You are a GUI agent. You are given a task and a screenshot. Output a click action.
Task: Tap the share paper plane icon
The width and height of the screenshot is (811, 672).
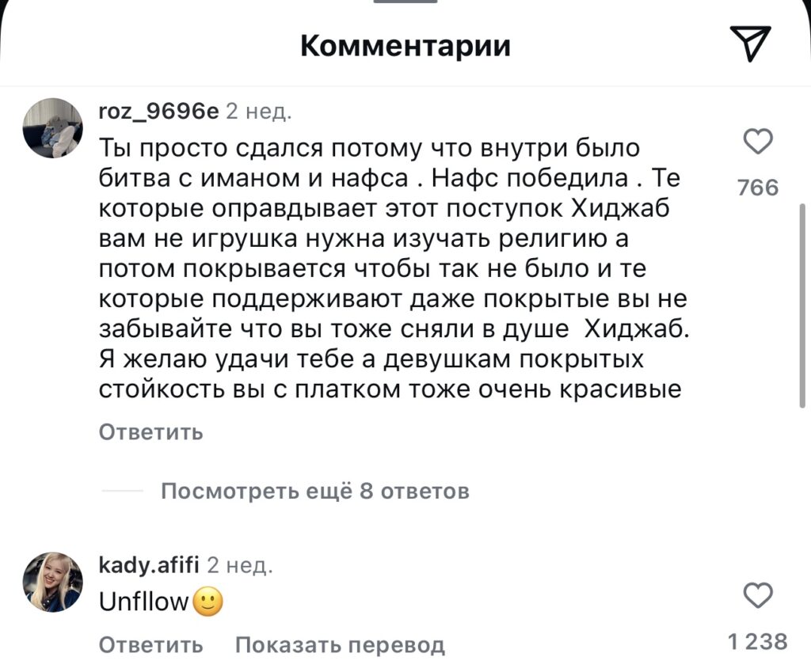click(x=748, y=44)
